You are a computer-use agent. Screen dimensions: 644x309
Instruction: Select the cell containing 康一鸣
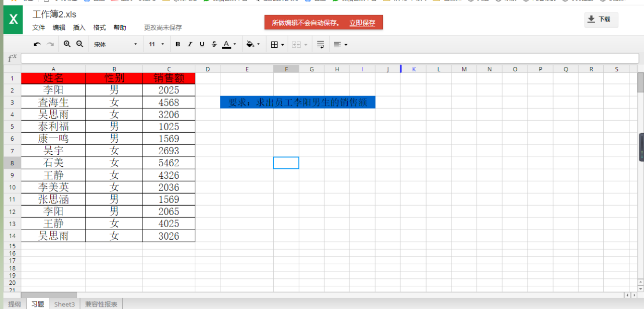[53, 138]
